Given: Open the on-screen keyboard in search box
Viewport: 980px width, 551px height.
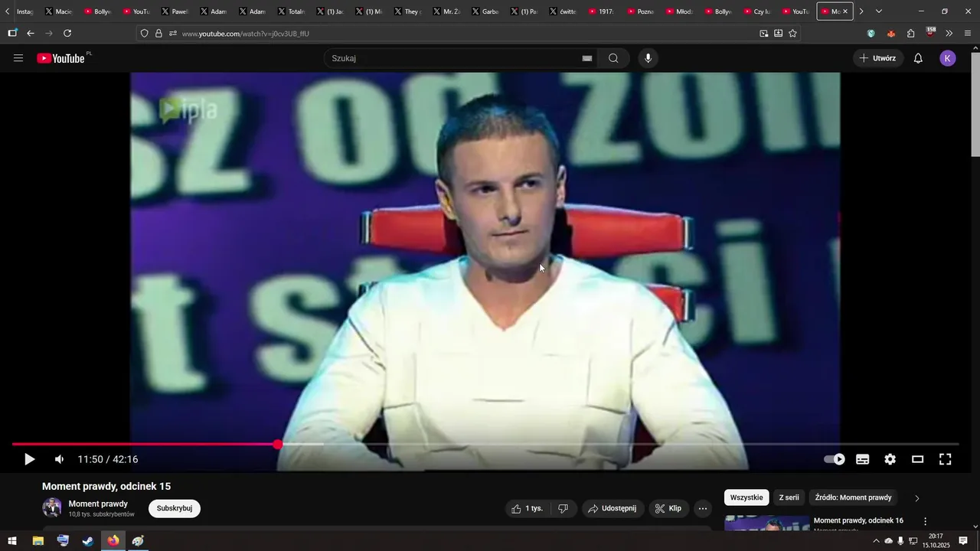Looking at the screenshot, I should coord(587,58).
